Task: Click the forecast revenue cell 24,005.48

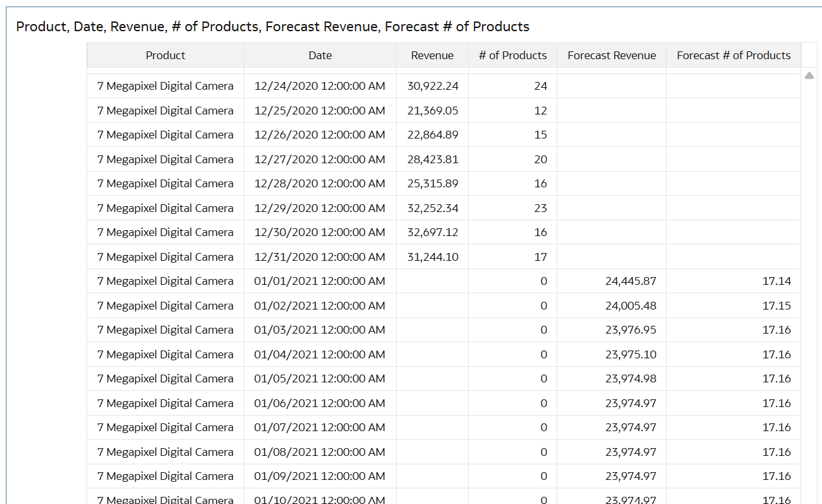Action: [x=630, y=306]
